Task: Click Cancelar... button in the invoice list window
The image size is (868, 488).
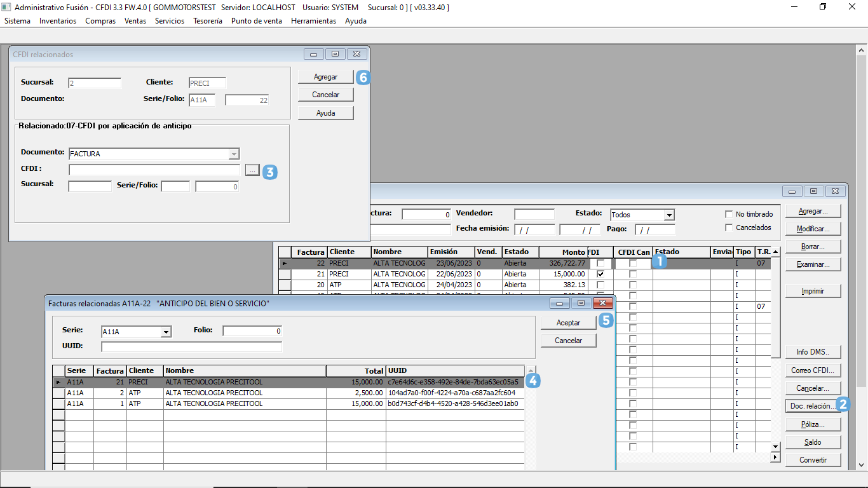Action: (x=813, y=388)
